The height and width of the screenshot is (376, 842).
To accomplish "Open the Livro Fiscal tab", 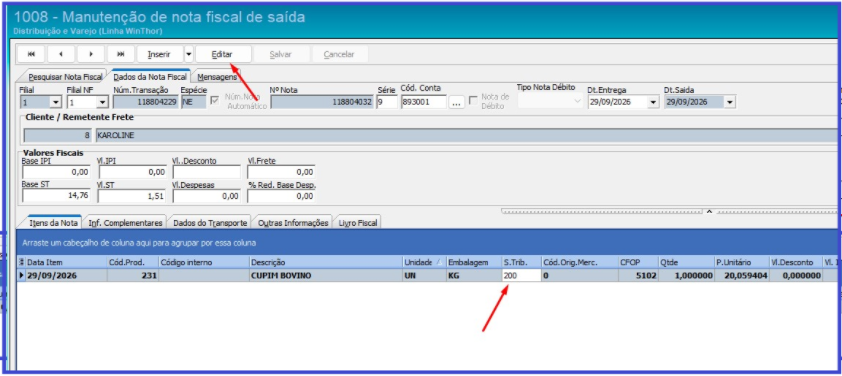I will point(358,222).
